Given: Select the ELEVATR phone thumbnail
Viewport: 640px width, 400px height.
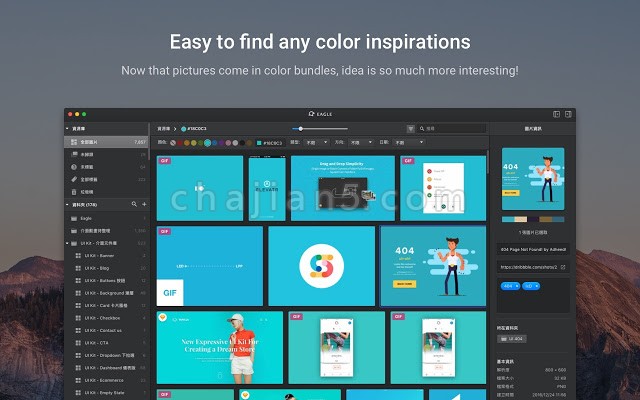Looking at the screenshot, I should 267,188.
